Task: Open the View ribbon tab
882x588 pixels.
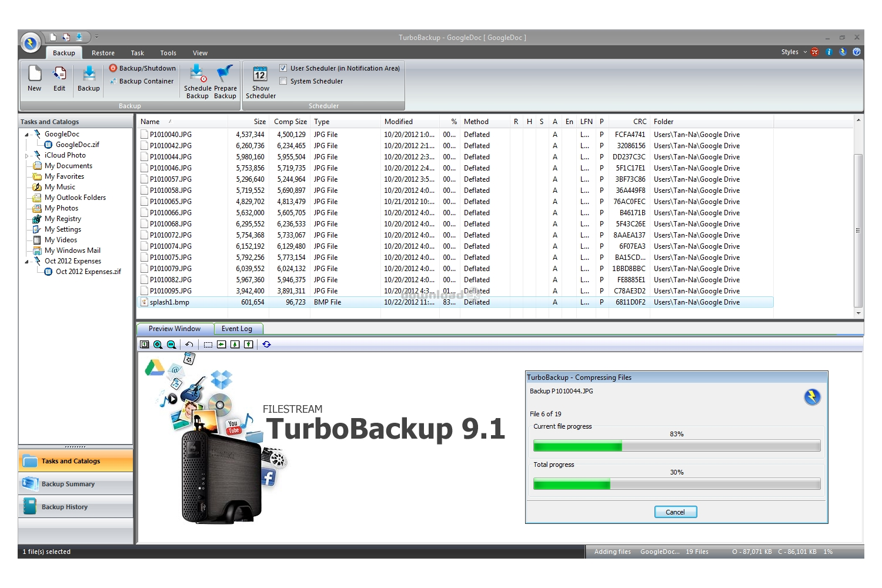Action: [200, 53]
